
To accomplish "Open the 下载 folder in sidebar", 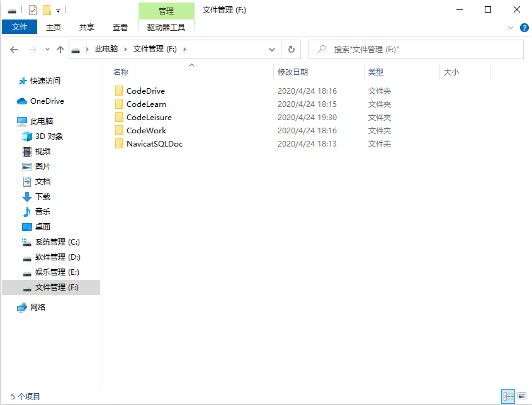I will (x=43, y=197).
